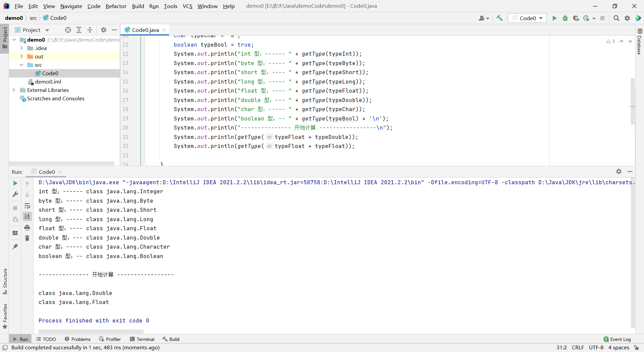
Task: Pin the Run tab with pin icon
Action: tap(15, 247)
